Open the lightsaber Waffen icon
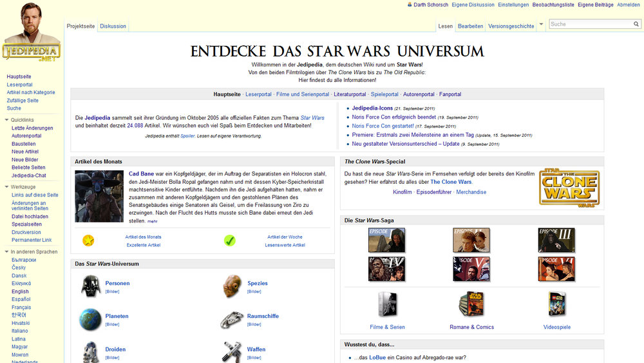The height and width of the screenshot is (363, 644). pyautogui.click(x=232, y=352)
